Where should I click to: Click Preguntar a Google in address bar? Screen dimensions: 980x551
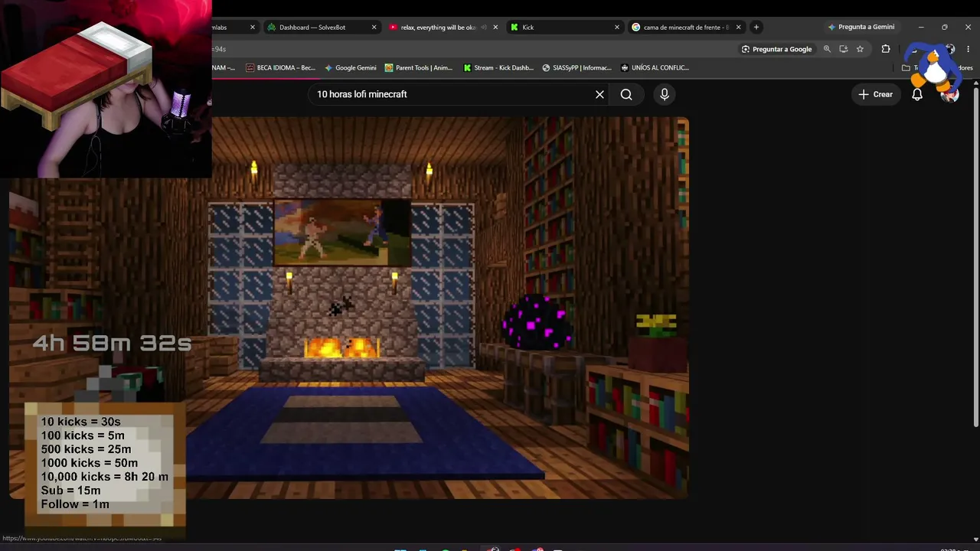(776, 49)
